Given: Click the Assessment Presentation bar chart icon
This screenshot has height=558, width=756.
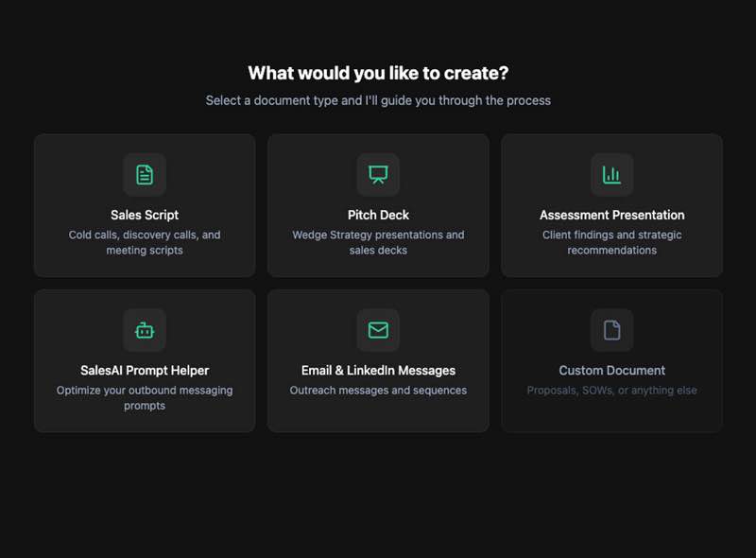Looking at the screenshot, I should [x=611, y=175].
